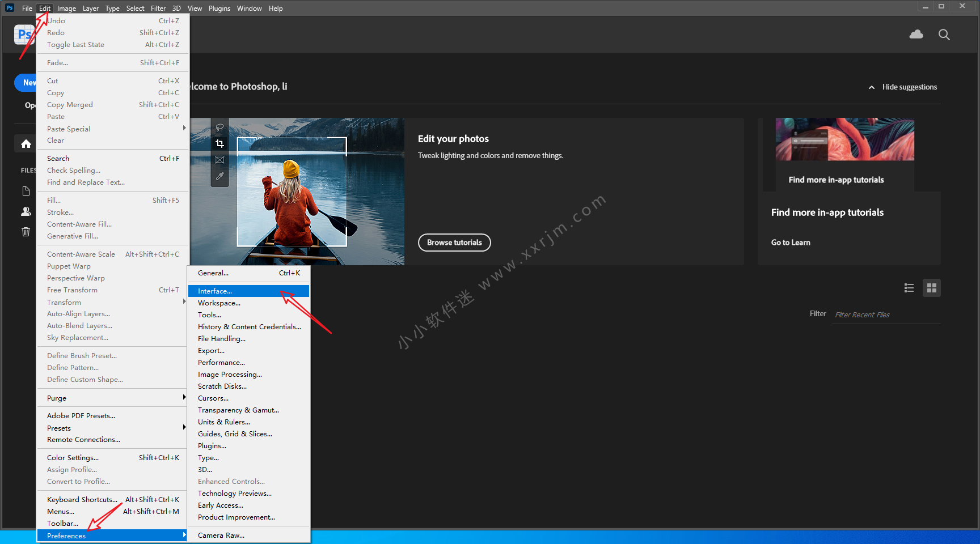
Task: Open Units & Rulers... preferences
Action: (248, 422)
